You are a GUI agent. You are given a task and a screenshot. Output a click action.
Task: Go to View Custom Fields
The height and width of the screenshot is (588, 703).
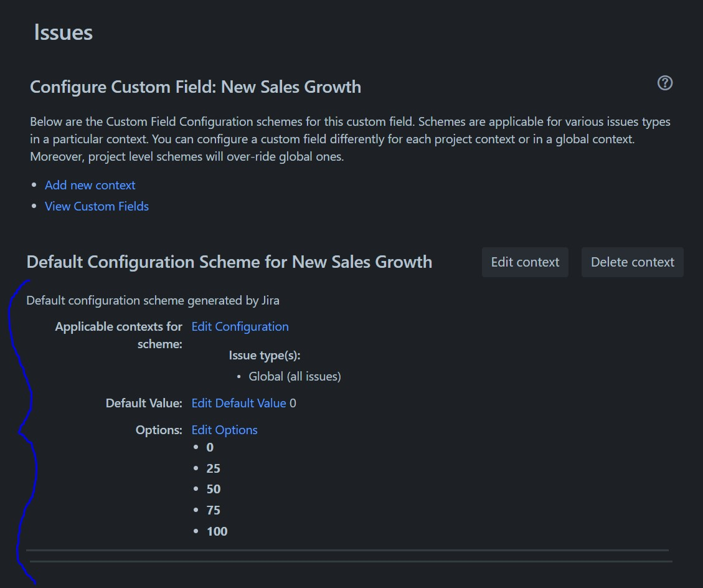(x=97, y=206)
